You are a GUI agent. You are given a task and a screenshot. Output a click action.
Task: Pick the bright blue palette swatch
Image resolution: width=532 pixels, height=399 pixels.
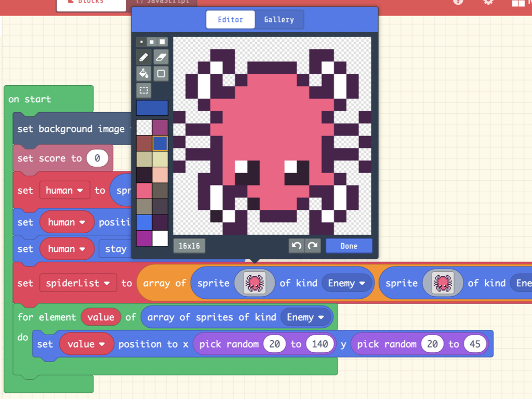click(144, 222)
